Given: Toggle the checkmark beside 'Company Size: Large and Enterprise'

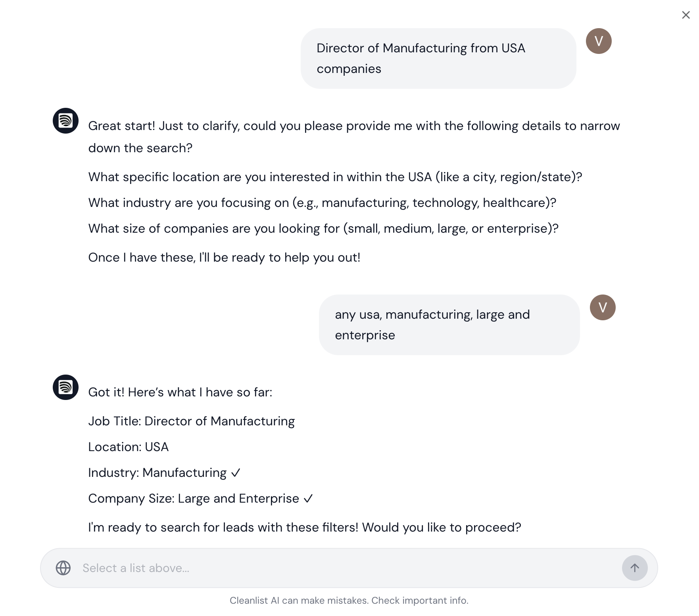Looking at the screenshot, I should coord(308,498).
